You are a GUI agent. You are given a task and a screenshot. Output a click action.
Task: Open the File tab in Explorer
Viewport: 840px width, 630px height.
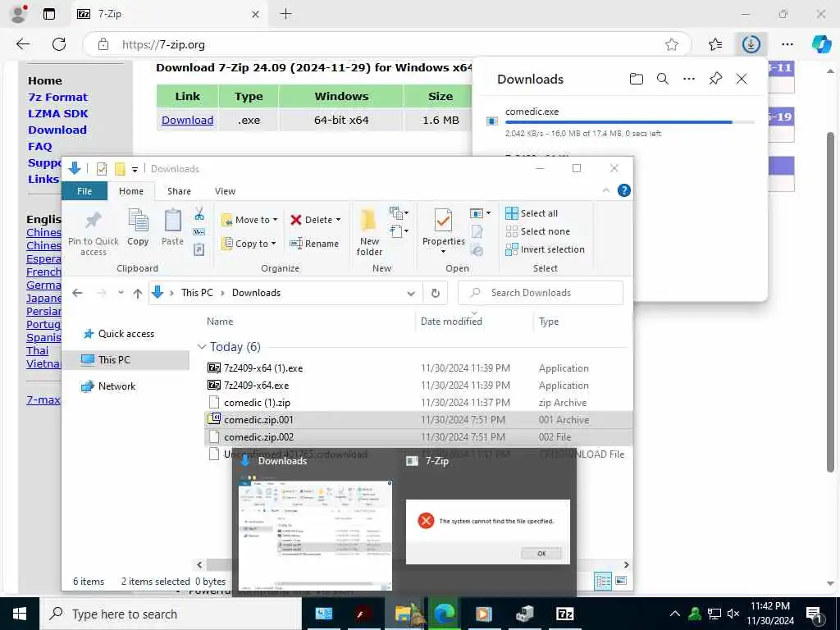click(x=84, y=191)
